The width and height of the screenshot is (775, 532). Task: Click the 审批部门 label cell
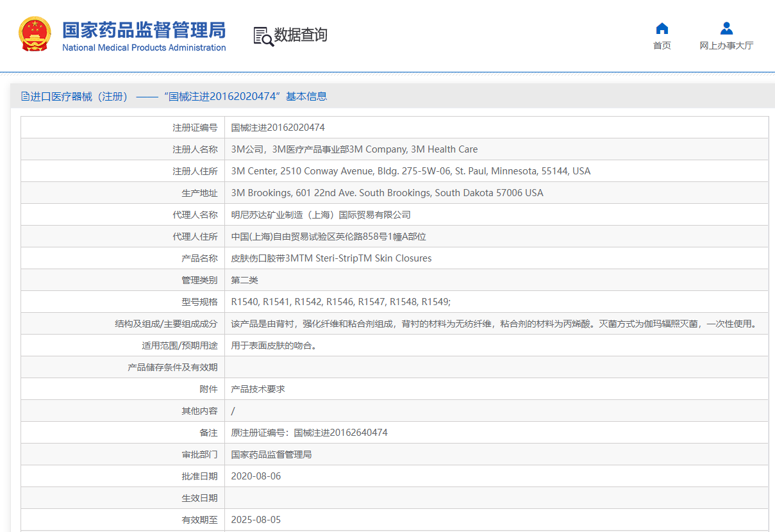pyautogui.click(x=123, y=454)
